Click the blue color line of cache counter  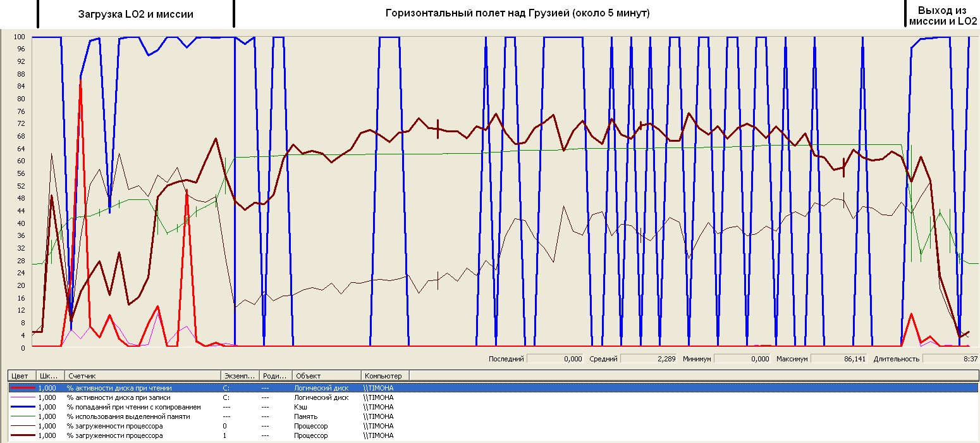coord(21,407)
